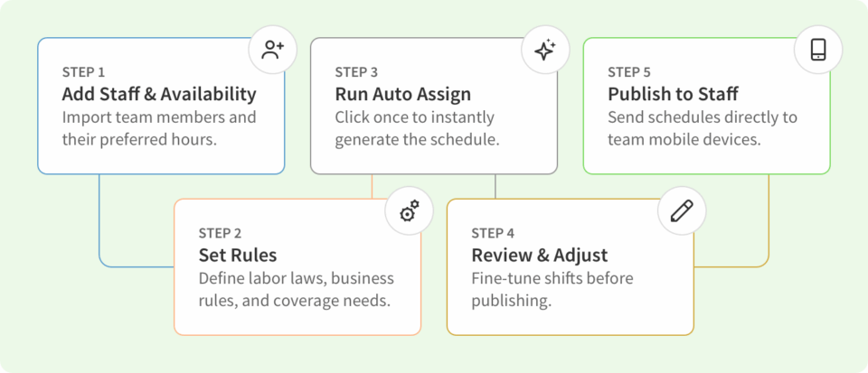
Task: Select the Publish to Staff heading
Action: pos(673,95)
